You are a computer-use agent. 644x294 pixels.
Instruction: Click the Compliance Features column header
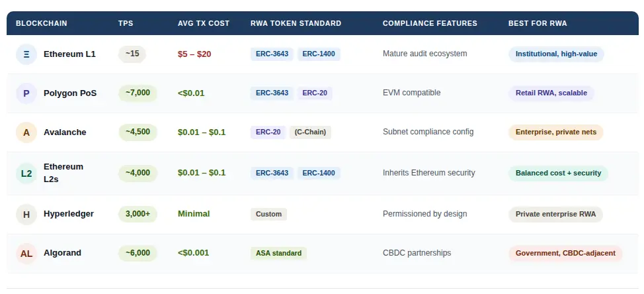tap(430, 23)
